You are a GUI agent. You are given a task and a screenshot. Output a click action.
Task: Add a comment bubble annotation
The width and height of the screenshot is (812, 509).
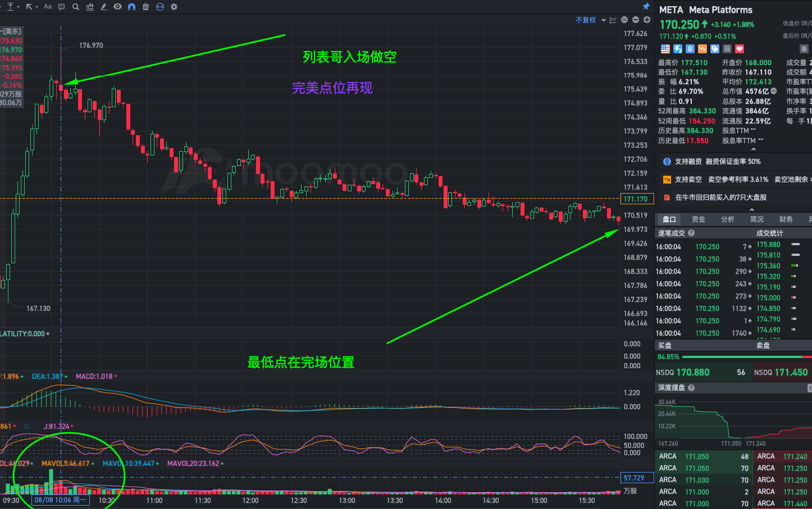[x=61, y=7]
